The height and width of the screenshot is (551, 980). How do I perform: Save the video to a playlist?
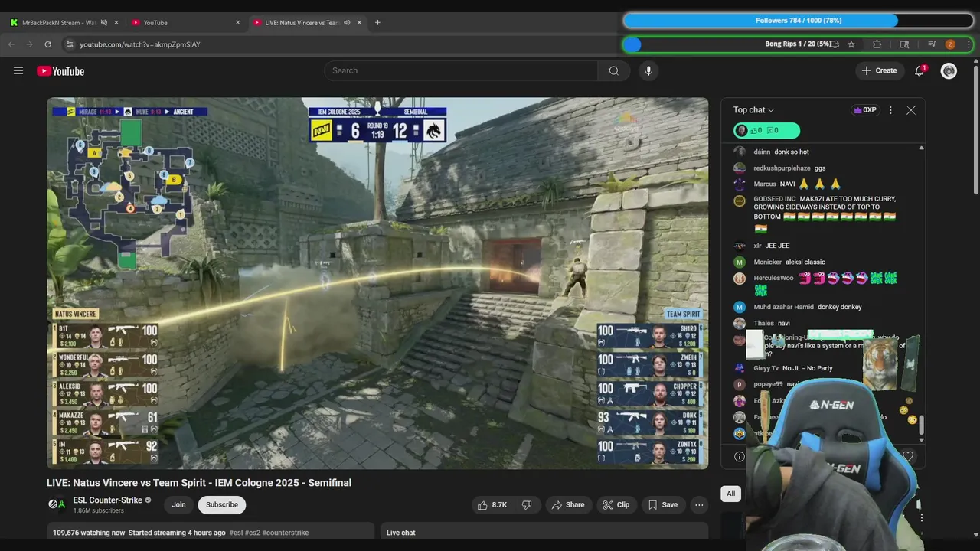[663, 505]
